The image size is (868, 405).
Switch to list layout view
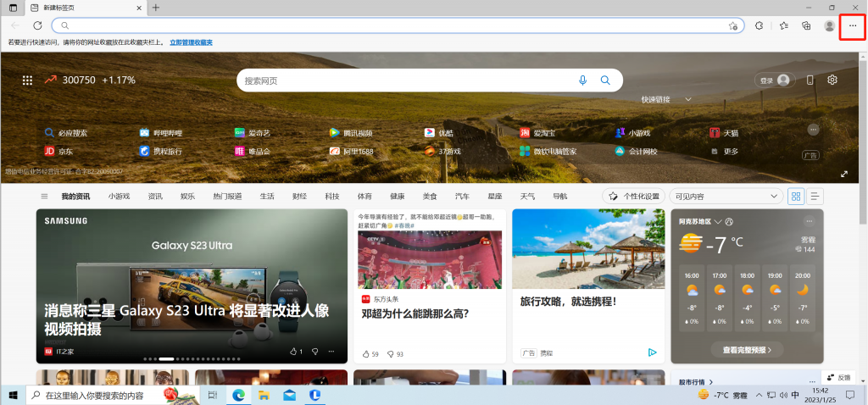click(x=815, y=197)
